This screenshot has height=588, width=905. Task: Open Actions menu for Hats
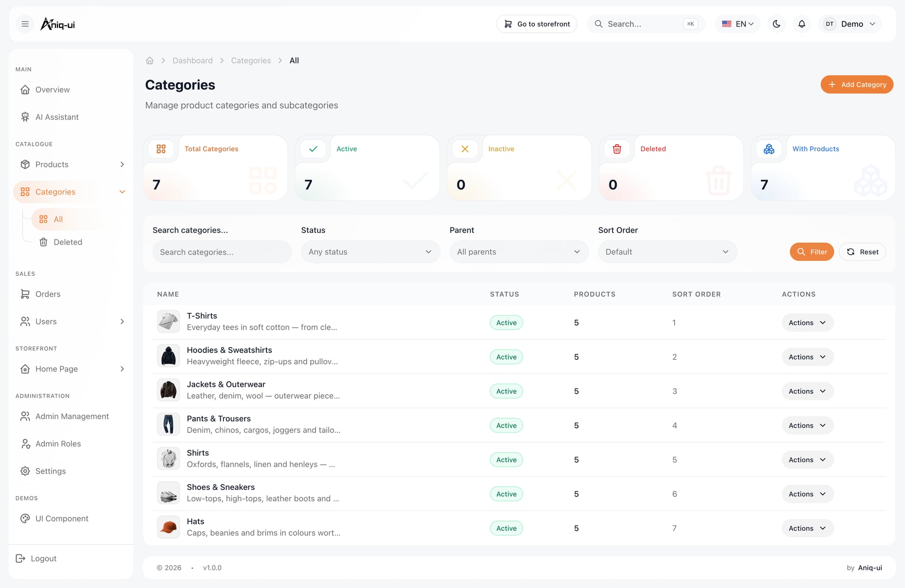tap(807, 528)
